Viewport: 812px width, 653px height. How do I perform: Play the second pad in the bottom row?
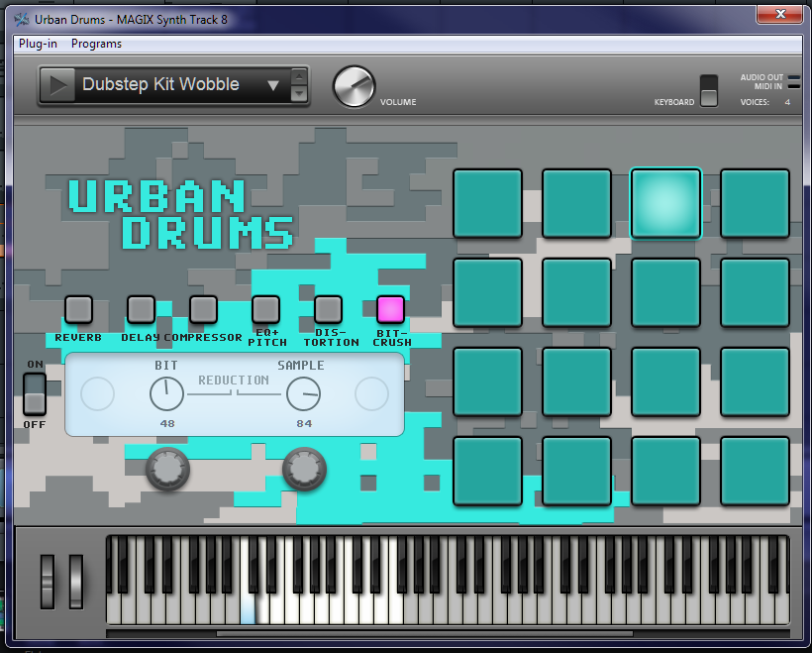coord(576,471)
